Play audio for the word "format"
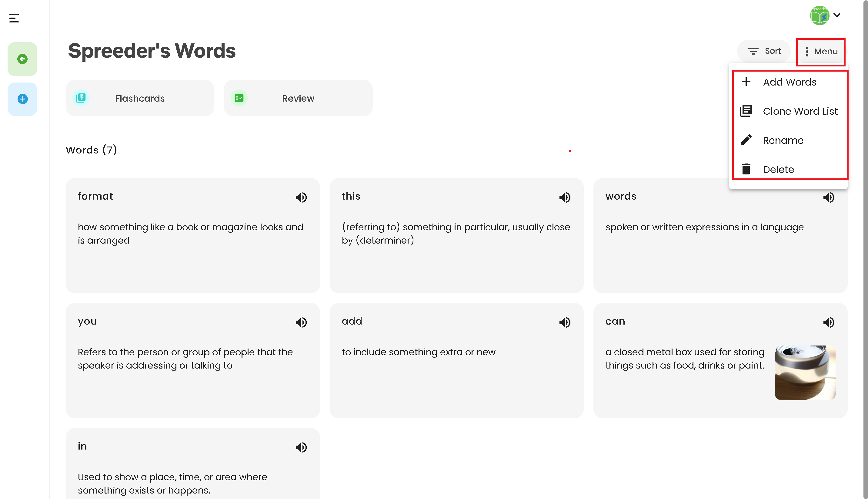 (x=301, y=197)
